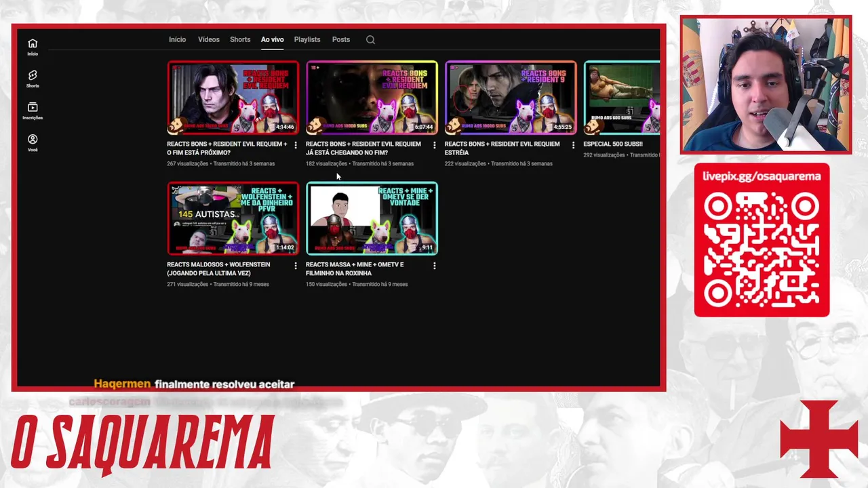Viewport: 868px width, 488px height.
Task: Click '267 visualizações' metadata text
Action: tap(187, 164)
